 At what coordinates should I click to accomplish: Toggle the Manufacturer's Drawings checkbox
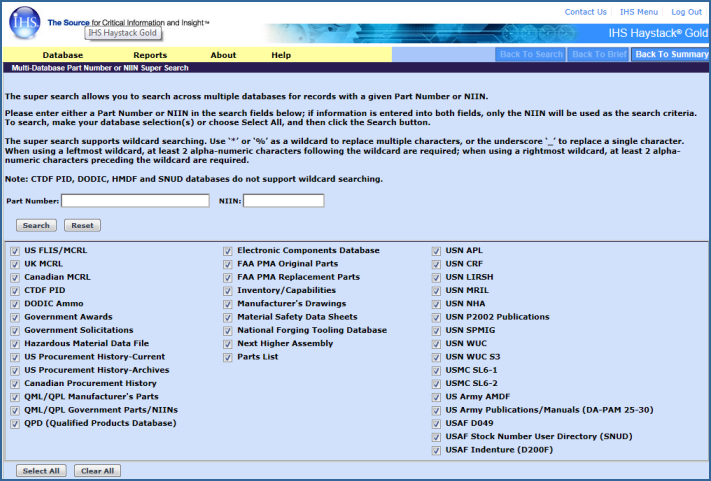coord(228,304)
